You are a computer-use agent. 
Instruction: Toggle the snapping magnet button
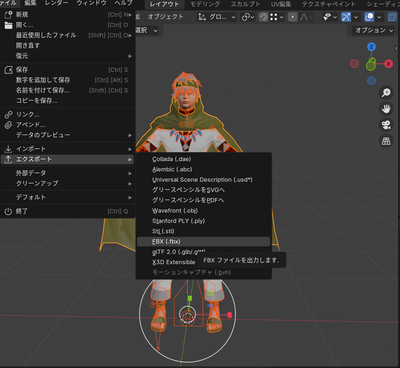(263, 17)
